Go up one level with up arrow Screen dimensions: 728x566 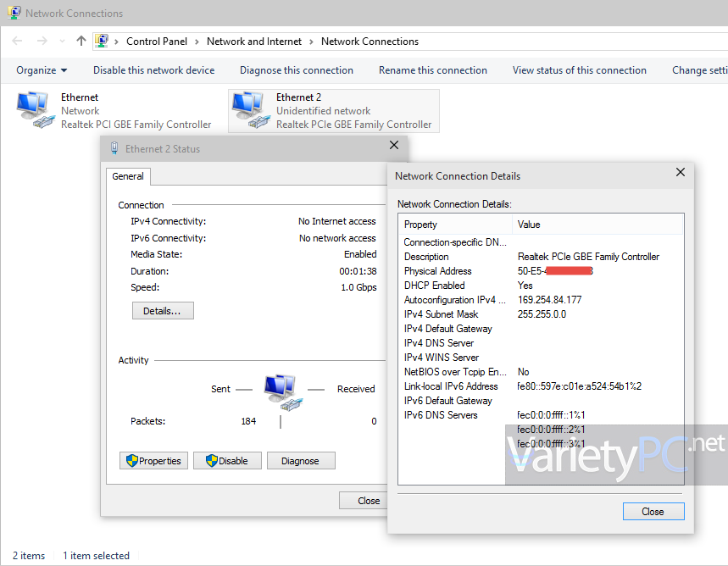(x=81, y=41)
